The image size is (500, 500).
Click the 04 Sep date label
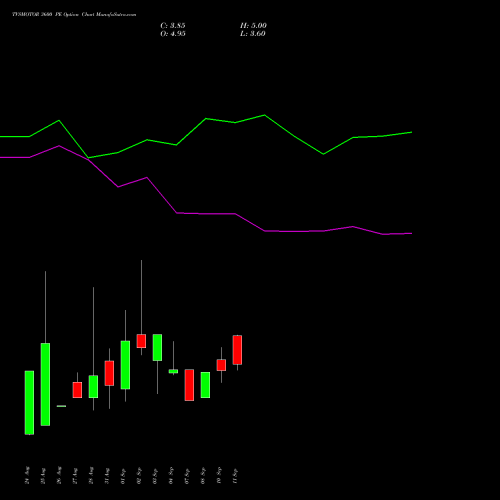click(x=171, y=475)
